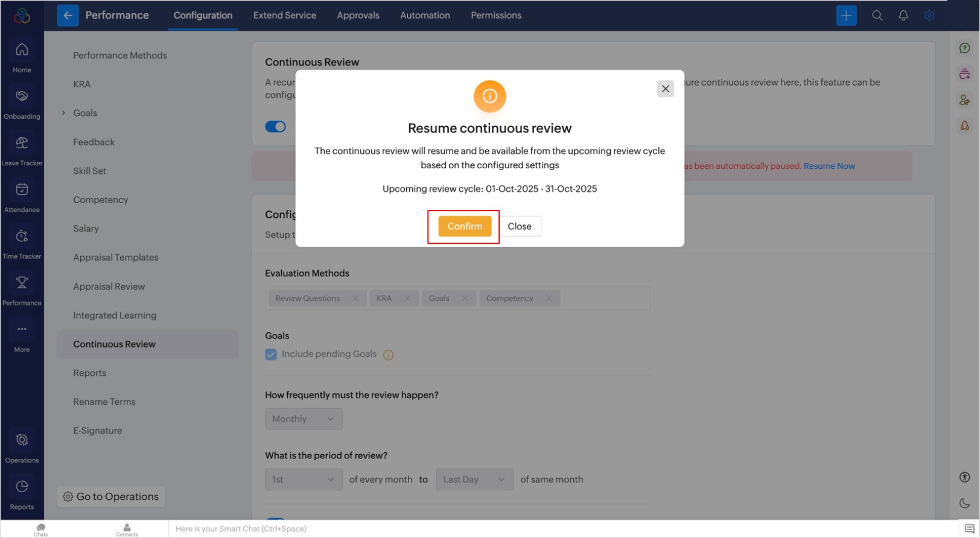Click the Go to Operations button

tap(111, 496)
